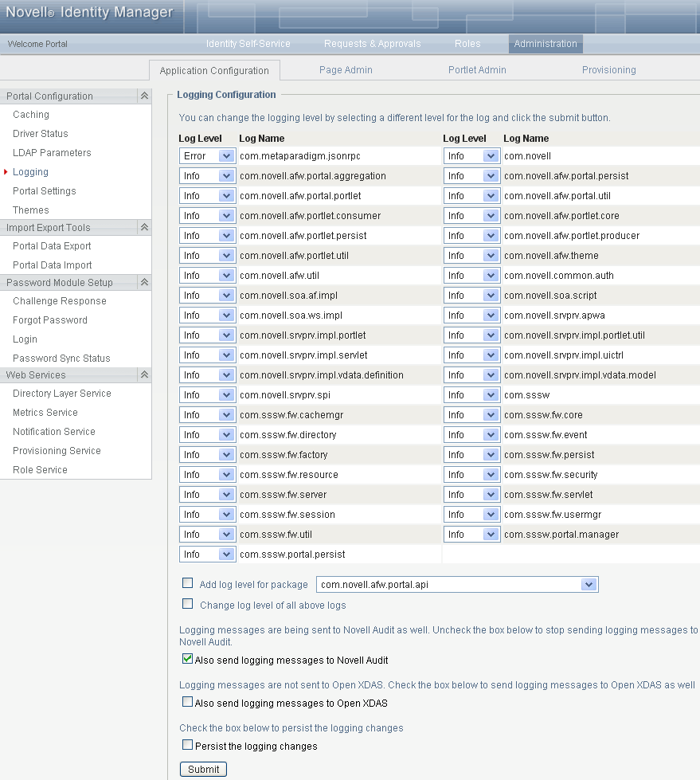Open Caching in the sidebar

click(31, 115)
